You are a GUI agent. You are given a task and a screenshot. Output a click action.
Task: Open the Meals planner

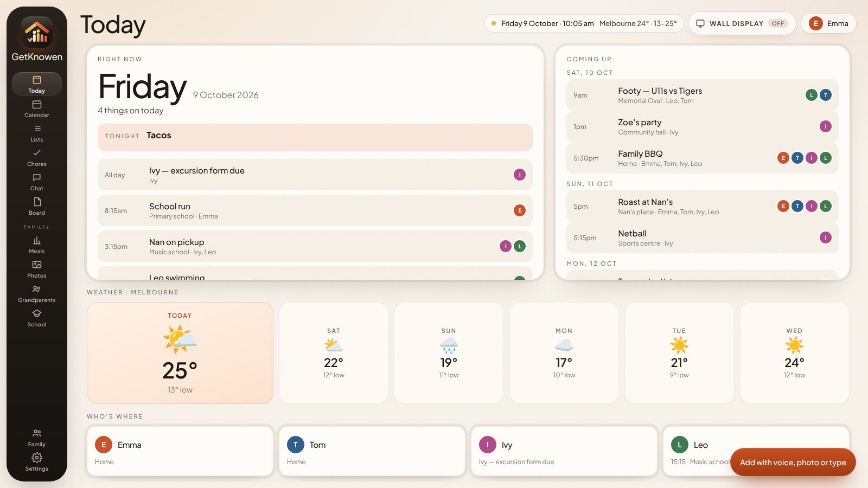coord(37,245)
